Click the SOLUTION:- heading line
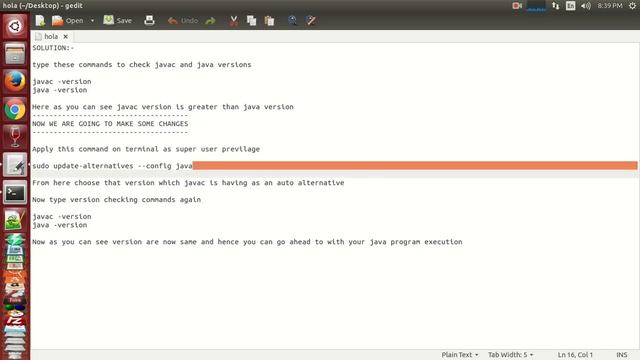Viewport: 640px width, 360px height. pyautogui.click(x=53, y=48)
